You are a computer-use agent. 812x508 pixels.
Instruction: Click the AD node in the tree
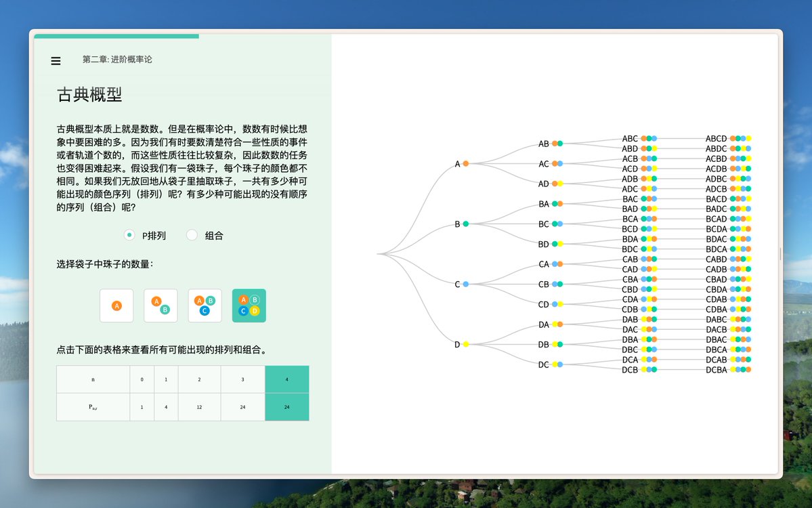[551, 184]
